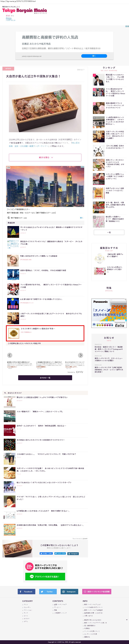Screen dimensions: 129x644
Task: Click the bento box article main image
Action: (x=45, y=108)
